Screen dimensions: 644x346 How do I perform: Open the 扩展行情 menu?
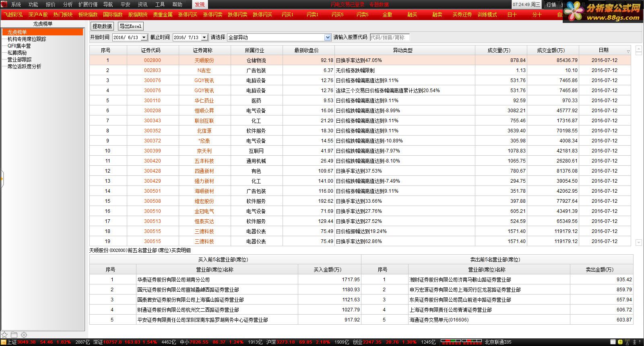point(88,4)
